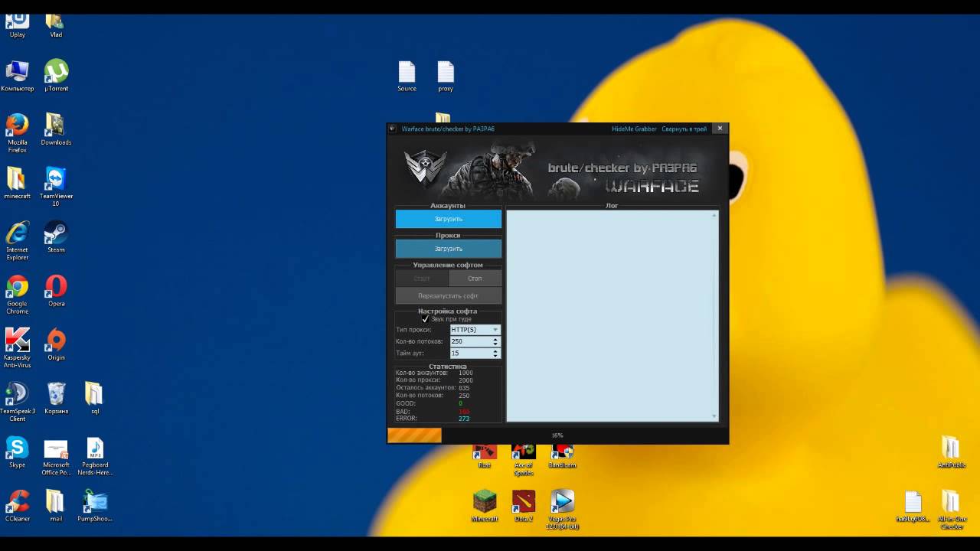
Task: Open the TeamSpeak 3 Client icon
Action: 17,403
